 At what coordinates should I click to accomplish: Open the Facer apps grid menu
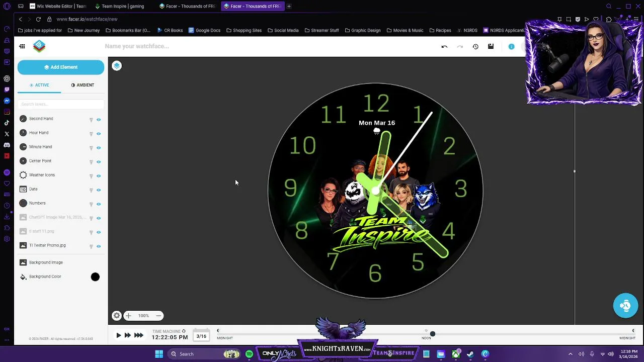click(22, 46)
